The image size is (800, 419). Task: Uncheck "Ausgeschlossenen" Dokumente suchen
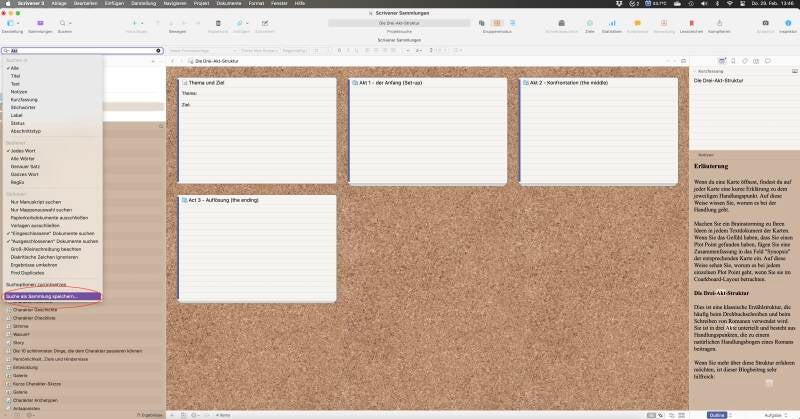click(53, 241)
